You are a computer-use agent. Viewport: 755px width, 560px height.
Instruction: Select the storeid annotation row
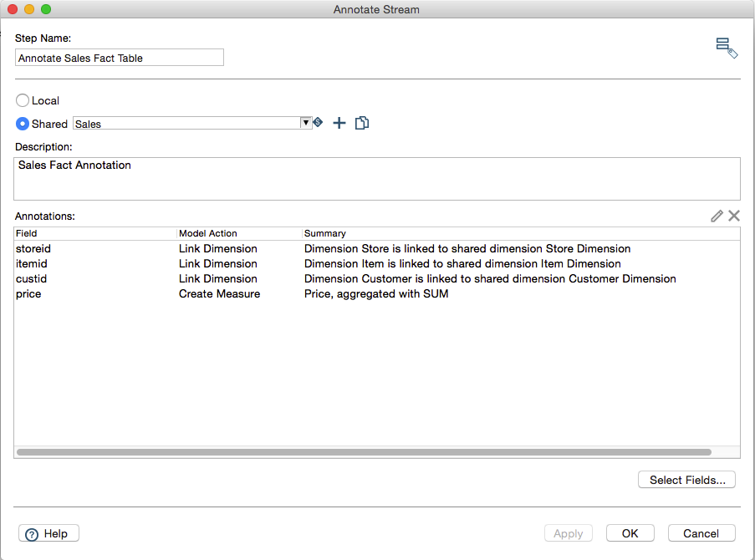(x=377, y=248)
